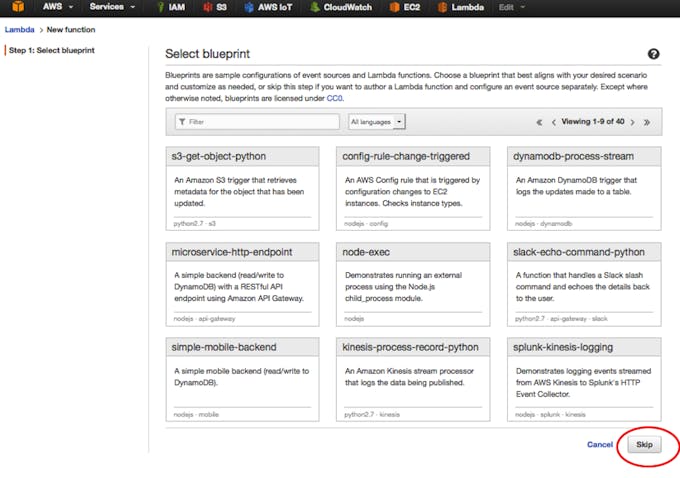Screen dimensions: 680x478
Task: Jump to last page of blueprints
Action: pos(647,122)
